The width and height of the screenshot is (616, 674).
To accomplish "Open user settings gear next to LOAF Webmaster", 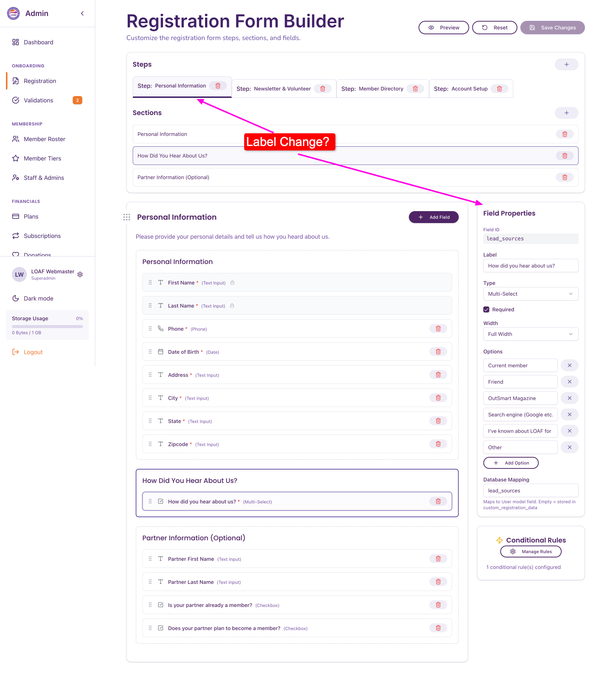I will (80, 274).
